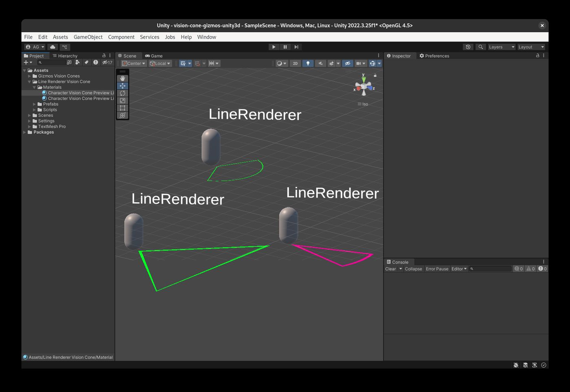Click the Pause button
The height and width of the screenshot is (392, 570).
coord(285,47)
